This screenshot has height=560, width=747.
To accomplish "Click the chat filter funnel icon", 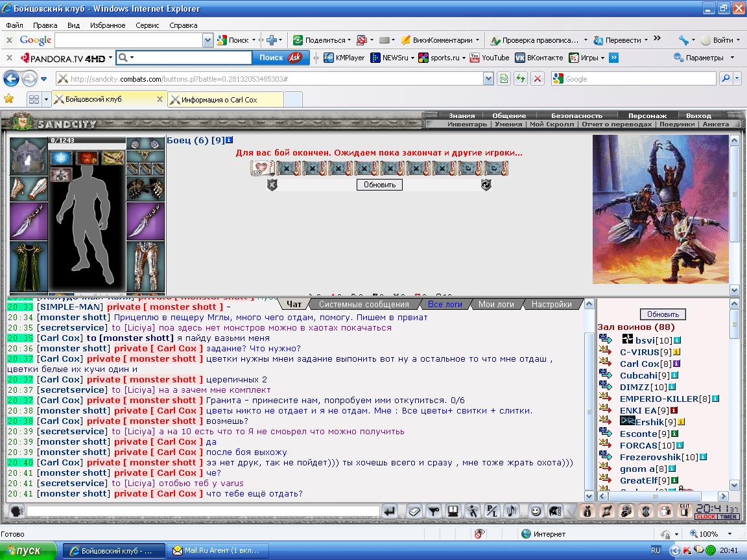I will [x=434, y=511].
